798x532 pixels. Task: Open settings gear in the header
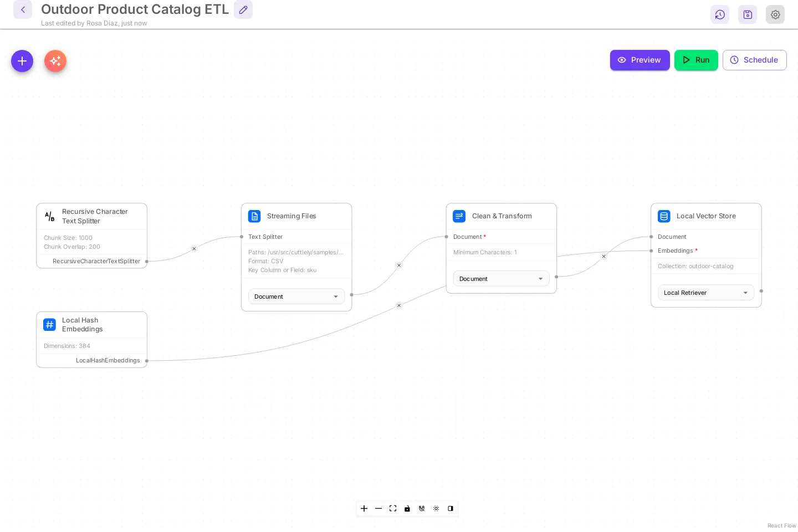tap(775, 14)
